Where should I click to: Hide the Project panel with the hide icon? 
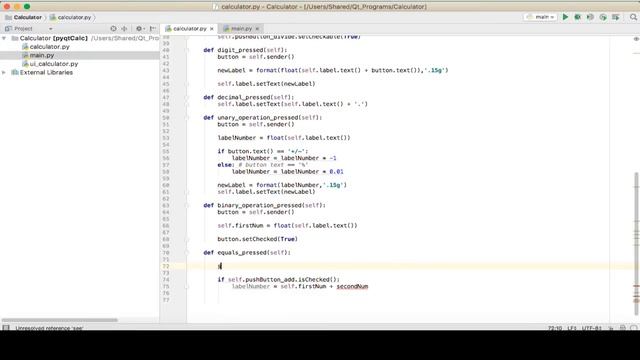pos(153,29)
